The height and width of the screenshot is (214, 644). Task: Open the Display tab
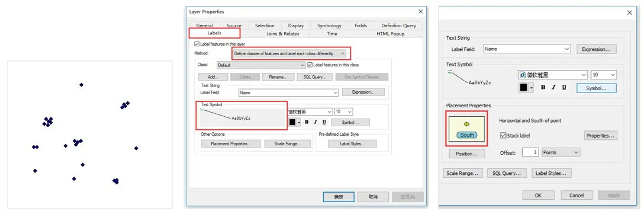pos(296,25)
